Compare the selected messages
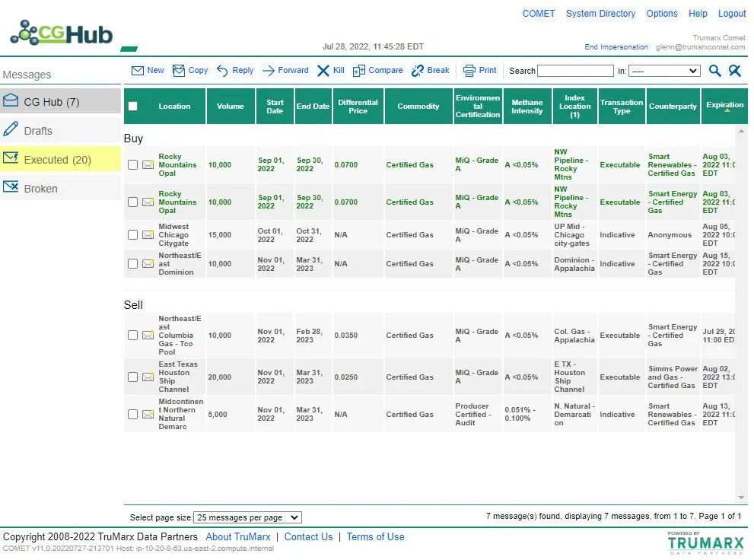The width and height of the screenshot is (754, 560). click(378, 70)
